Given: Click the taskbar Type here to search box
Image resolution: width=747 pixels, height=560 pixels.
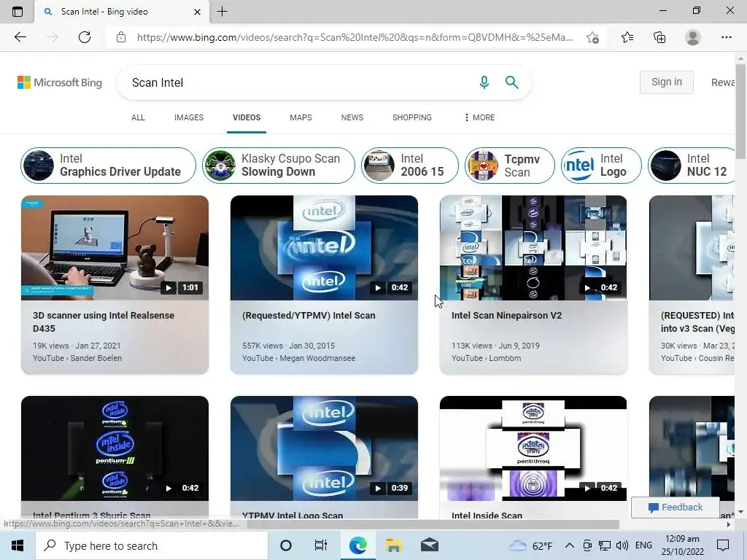Looking at the screenshot, I should click(152, 545).
